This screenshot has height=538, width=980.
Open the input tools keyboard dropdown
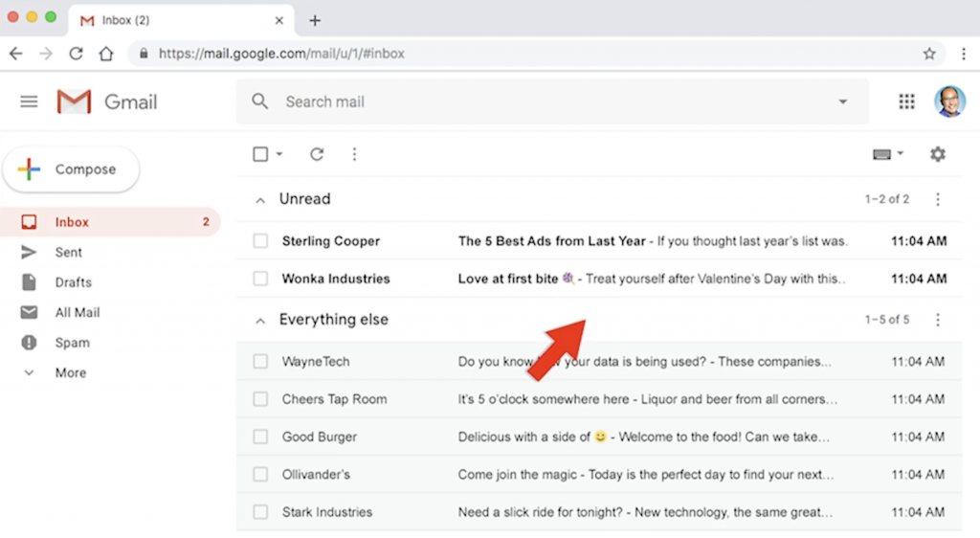pyautogui.click(x=888, y=154)
